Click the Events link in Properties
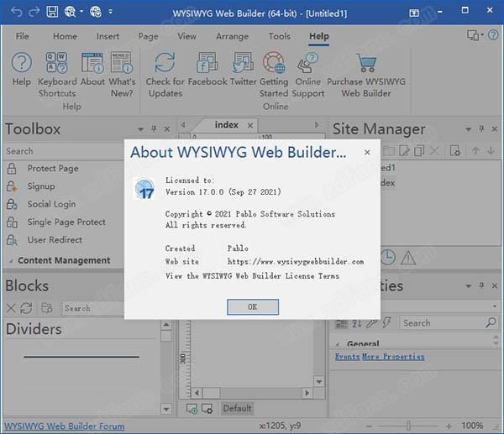Viewport: 504px width, 434px height. (x=347, y=357)
